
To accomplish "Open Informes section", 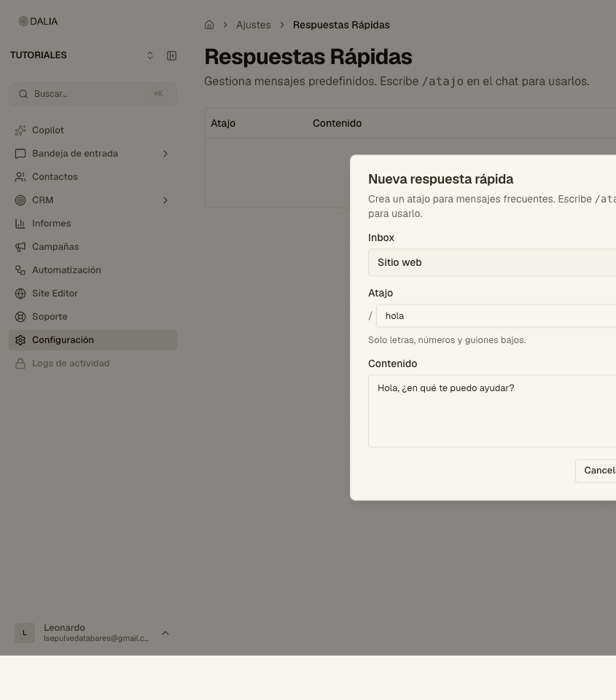I will coord(93,223).
